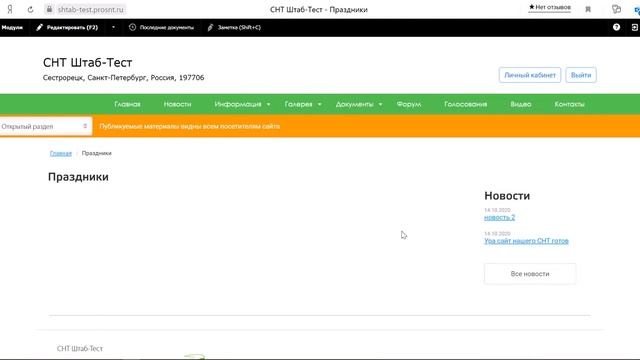
Task: Click the 'Главная' breadcrumb link
Action: 61,153
